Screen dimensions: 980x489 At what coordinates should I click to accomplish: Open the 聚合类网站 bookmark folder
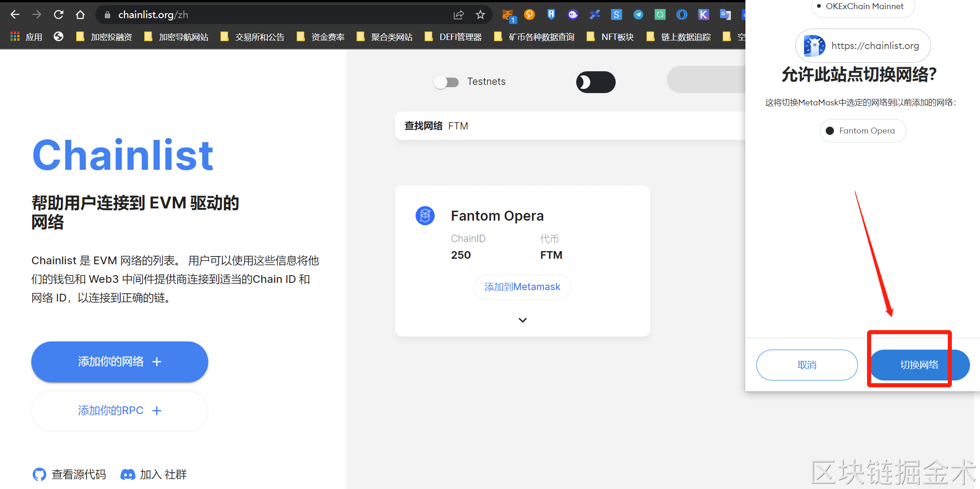385,37
